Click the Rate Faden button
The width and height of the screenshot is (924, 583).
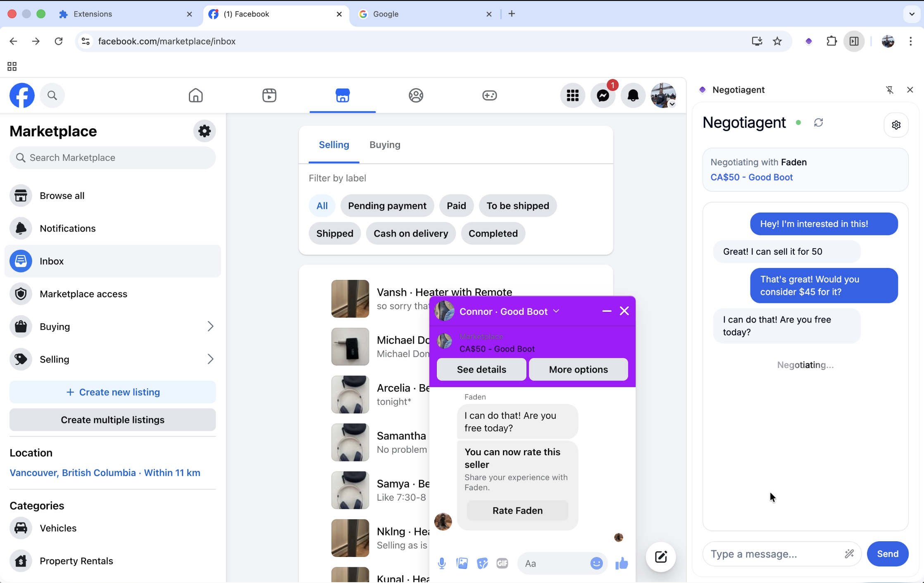[x=517, y=511]
